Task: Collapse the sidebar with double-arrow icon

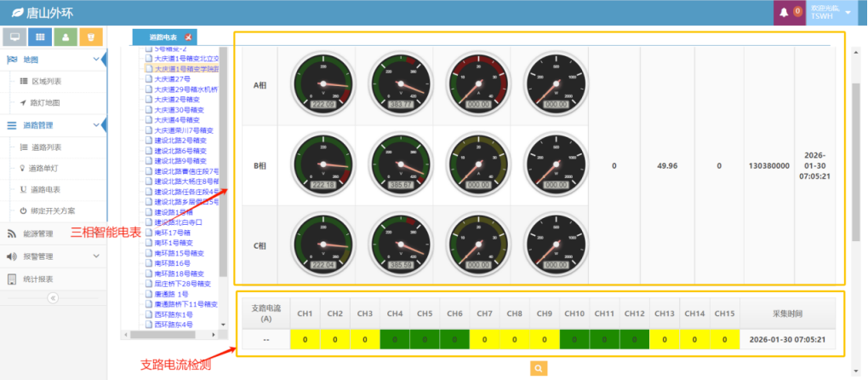Action: (x=53, y=297)
